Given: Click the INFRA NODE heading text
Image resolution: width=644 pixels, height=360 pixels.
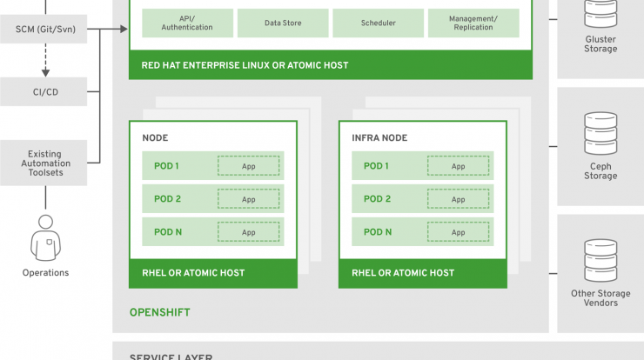Looking at the screenshot, I should pos(379,138).
